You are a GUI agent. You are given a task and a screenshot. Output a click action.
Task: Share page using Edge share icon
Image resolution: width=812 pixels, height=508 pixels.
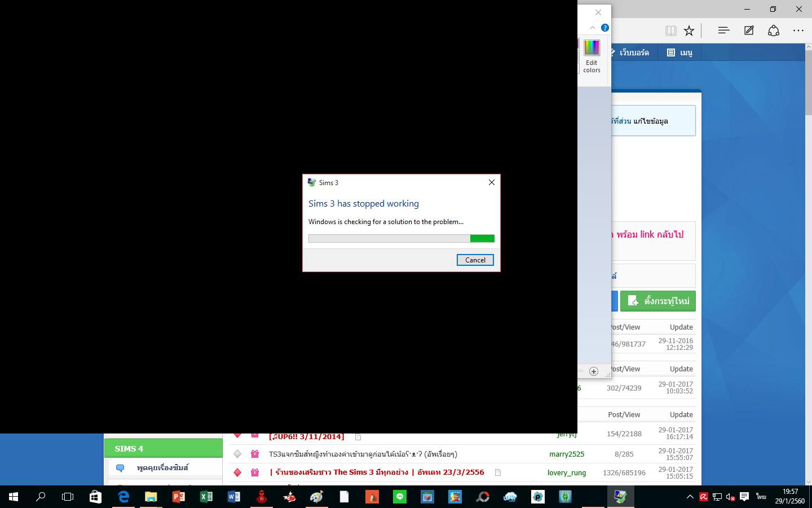coord(774,30)
